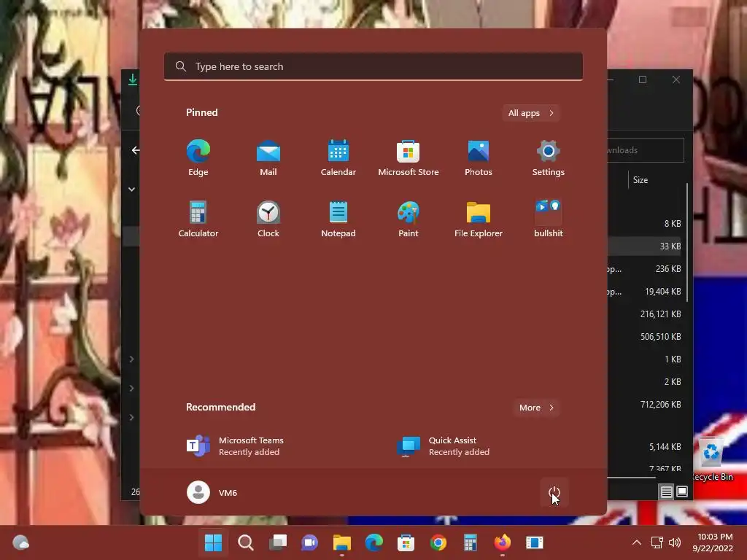The width and height of the screenshot is (747, 560).
Task: Focus the Type here to search box
Action: tap(373, 66)
